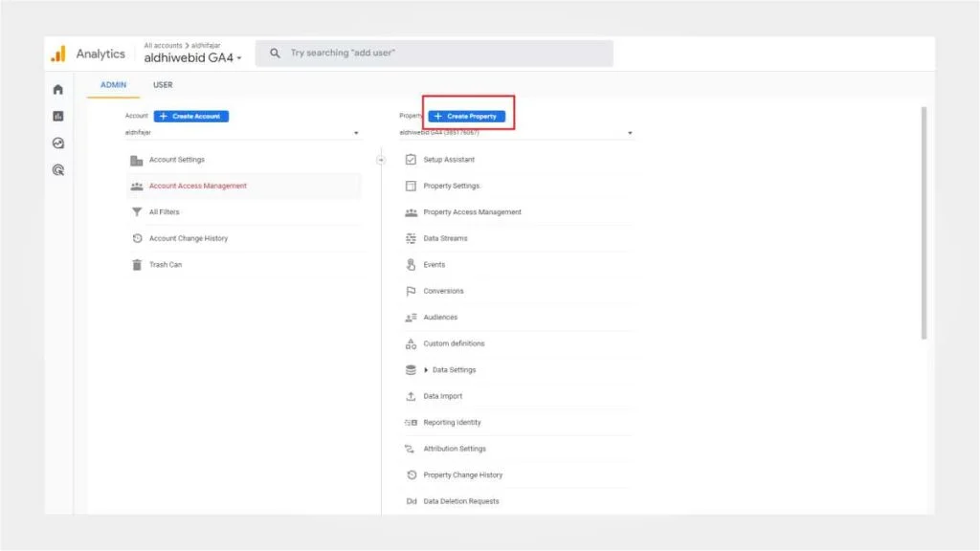The width and height of the screenshot is (980, 551).
Task: Click the Conversions flag icon
Action: pos(411,291)
